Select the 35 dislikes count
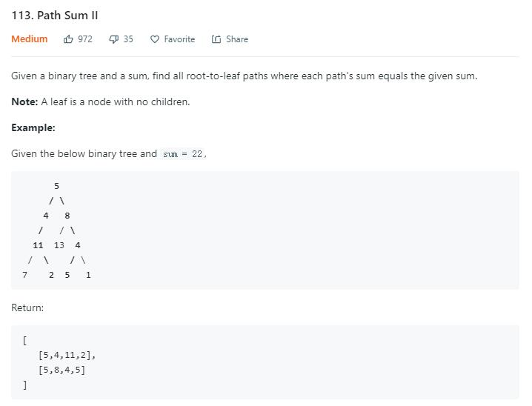This screenshot has width=532, height=406. (128, 39)
